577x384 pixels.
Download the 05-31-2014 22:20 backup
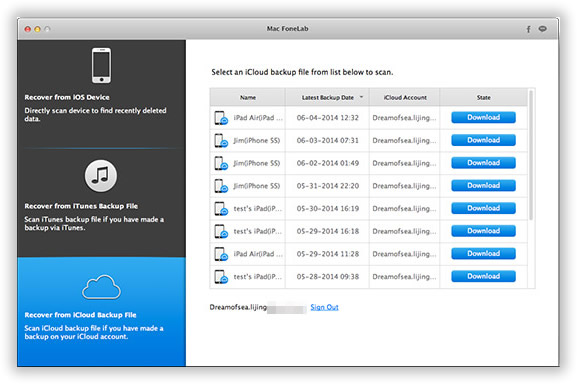click(484, 186)
